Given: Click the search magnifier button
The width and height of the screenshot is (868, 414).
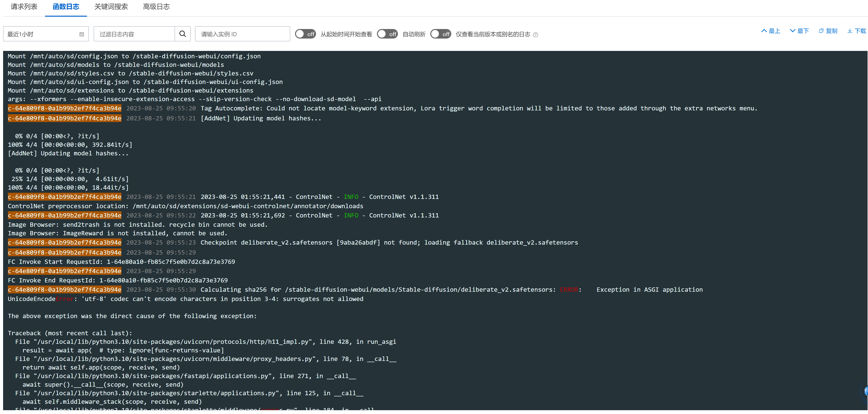Looking at the screenshot, I should [183, 34].
